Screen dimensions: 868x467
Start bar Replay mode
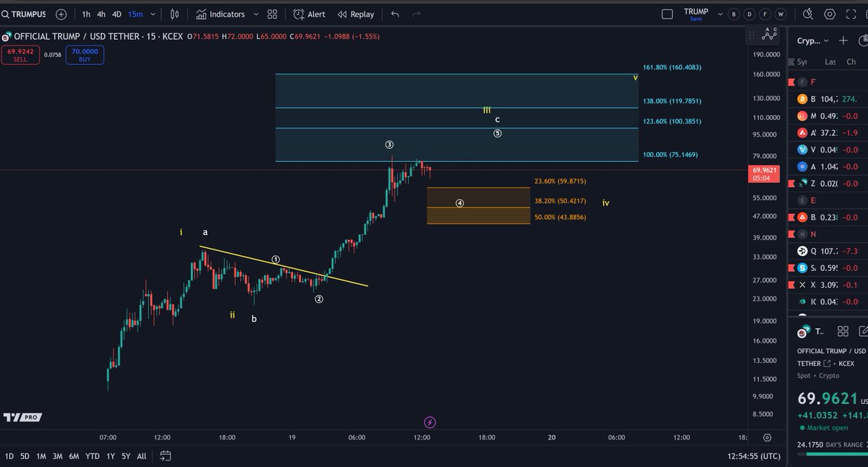point(356,14)
